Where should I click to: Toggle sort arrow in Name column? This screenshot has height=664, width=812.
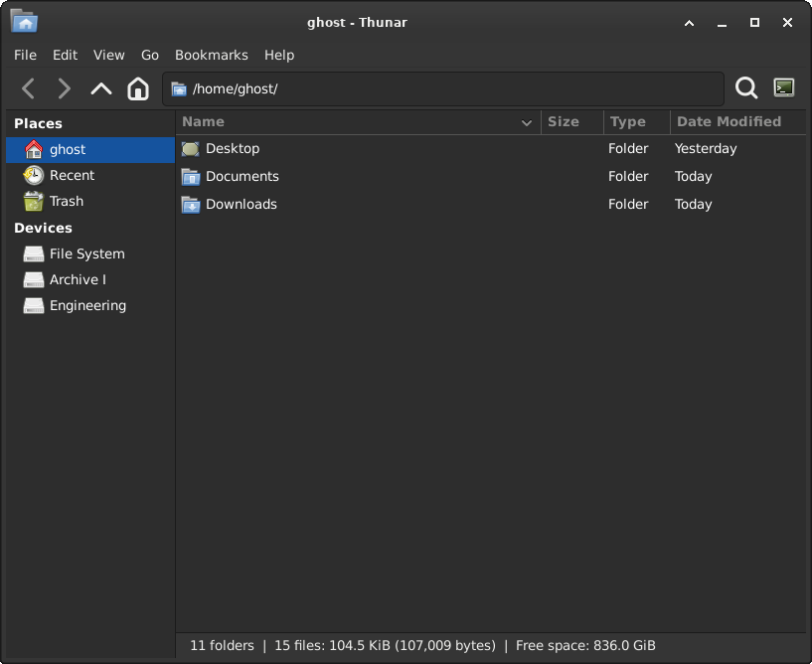pyautogui.click(x=527, y=122)
